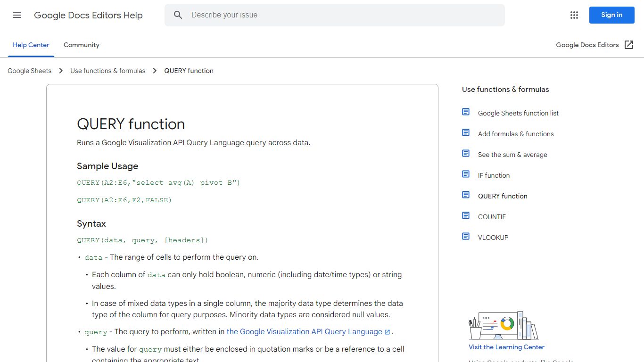Open See the sum & average article

pyautogui.click(x=512, y=155)
